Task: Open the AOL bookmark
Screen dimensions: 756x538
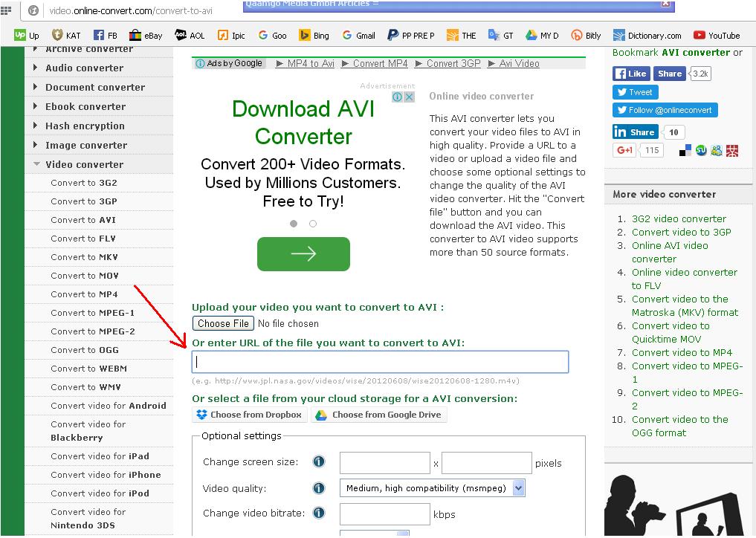Action: click(190, 35)
